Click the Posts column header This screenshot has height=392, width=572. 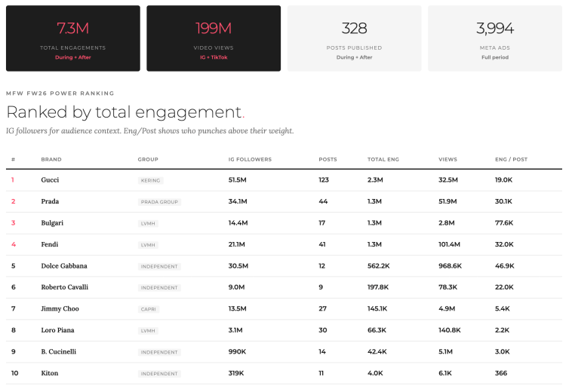pos(328,160)
